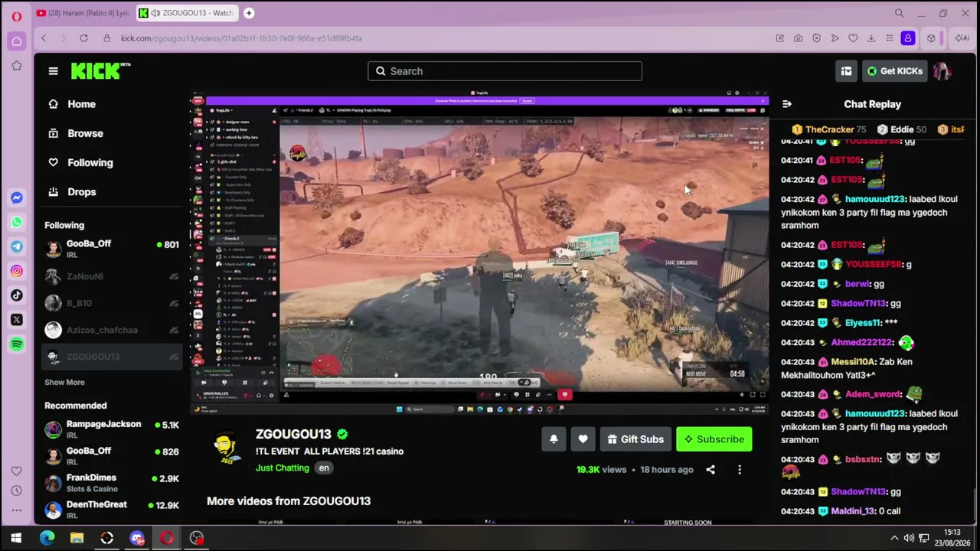Open Opera extensions cube icon
The width and height of the screenshot is (980, 551).
[931, 38]
